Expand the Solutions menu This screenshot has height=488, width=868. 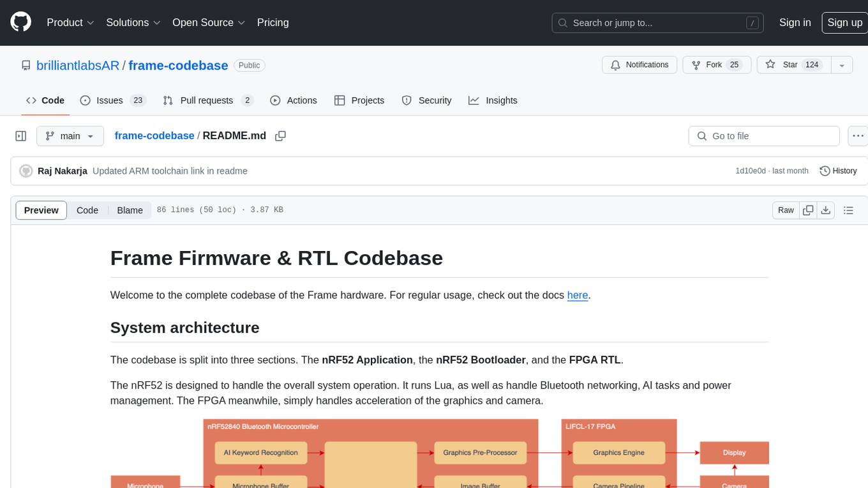[x=132, y=22]
